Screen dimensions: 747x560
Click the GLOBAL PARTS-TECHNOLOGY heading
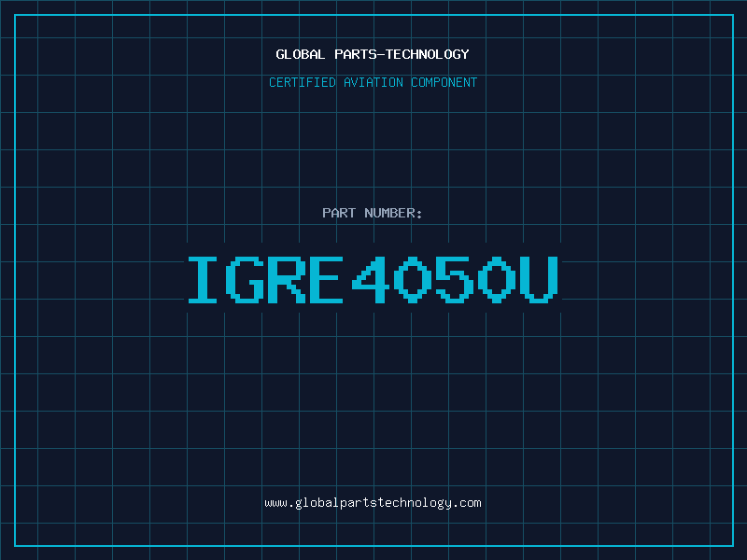[373, 54]
